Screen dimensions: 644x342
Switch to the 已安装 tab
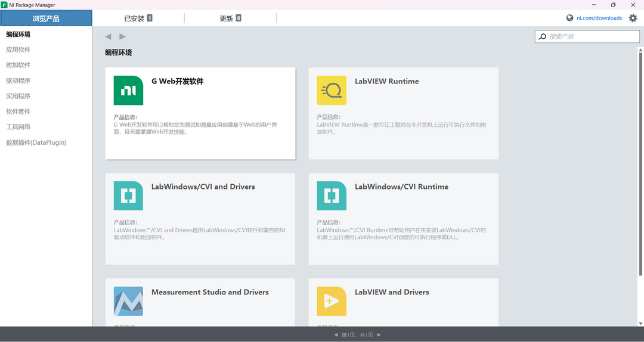point(138,18)
